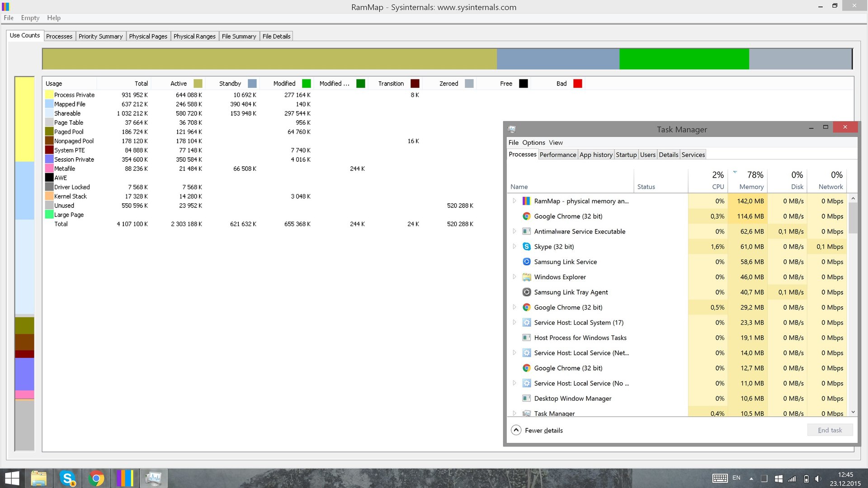Click the scroll down arrow in Task Manager
Screen dimensions: 868x488
click(x=853, y=412)
